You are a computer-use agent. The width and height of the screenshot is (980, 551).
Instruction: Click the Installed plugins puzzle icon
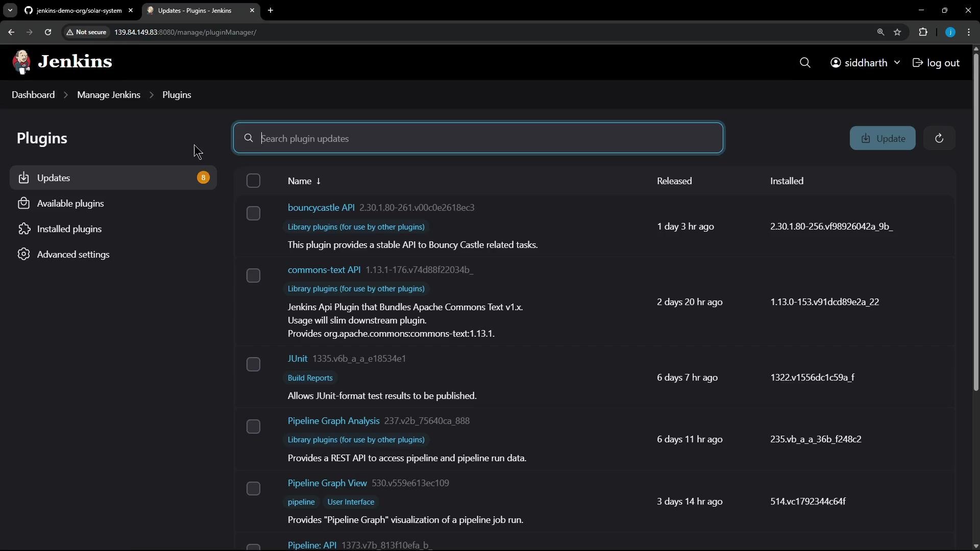23,229
